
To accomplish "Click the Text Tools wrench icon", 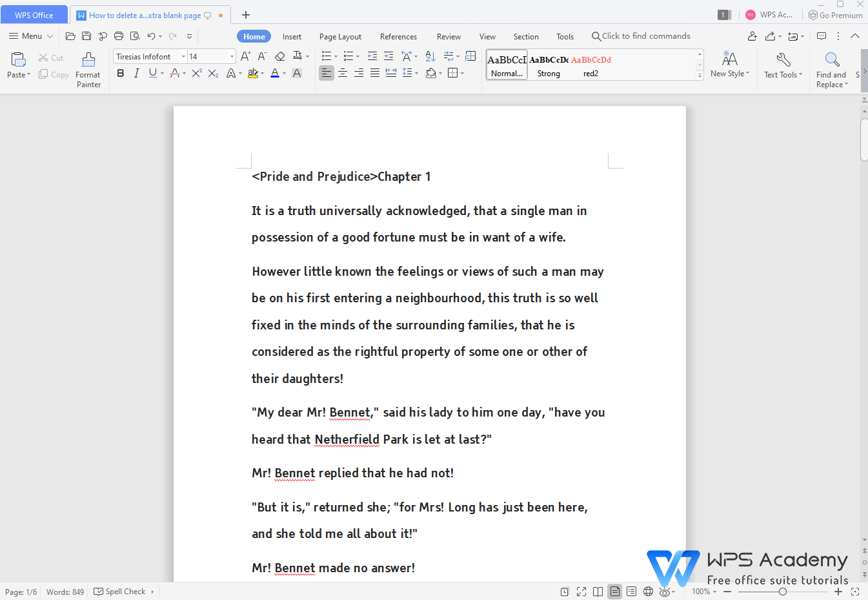I will 783,61.
